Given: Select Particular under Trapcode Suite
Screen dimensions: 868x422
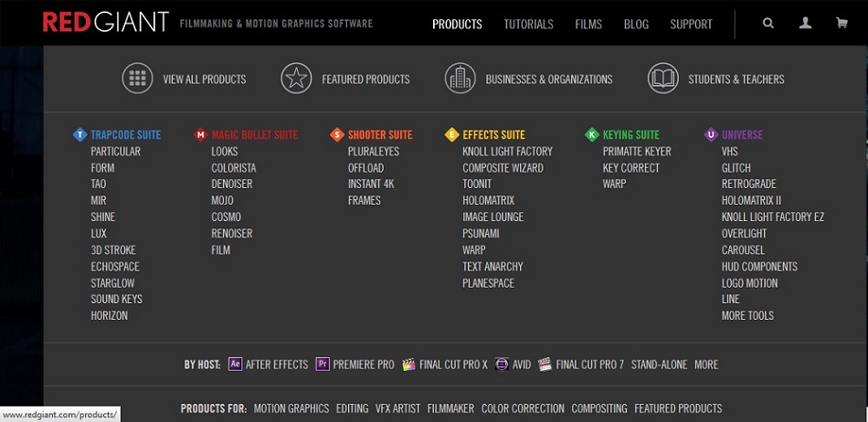Looking at the screenshot, I should click(x=116, y=151).
